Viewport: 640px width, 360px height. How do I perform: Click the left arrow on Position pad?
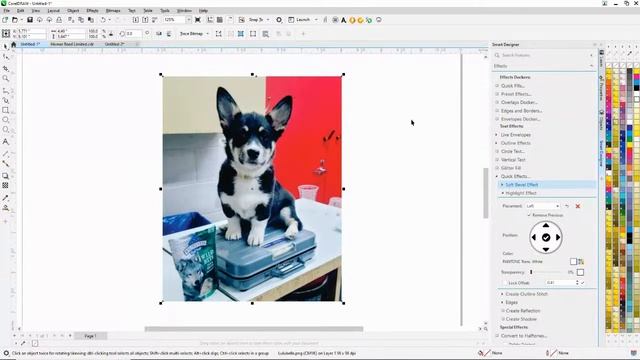click(x=534, y=237)
